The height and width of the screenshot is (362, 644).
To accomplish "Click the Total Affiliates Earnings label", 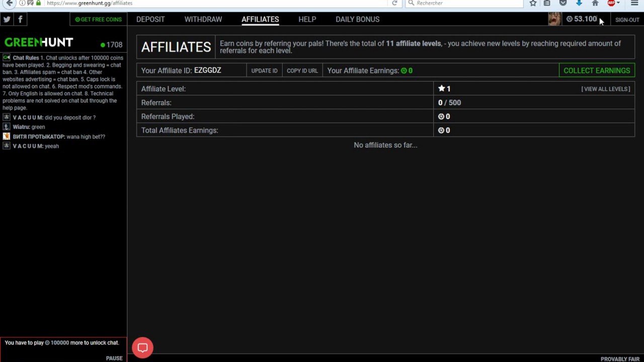I will point(179,130).
